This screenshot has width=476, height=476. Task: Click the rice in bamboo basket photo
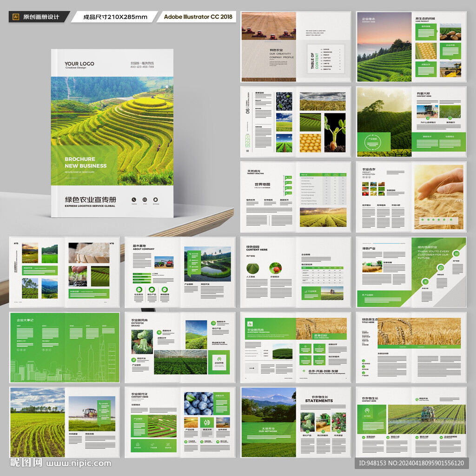click(89, 252)
